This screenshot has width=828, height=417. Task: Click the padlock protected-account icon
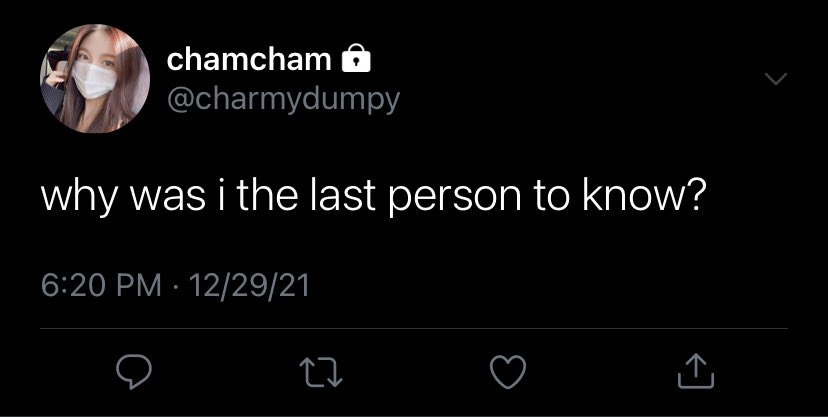click(x=356, y=58)
